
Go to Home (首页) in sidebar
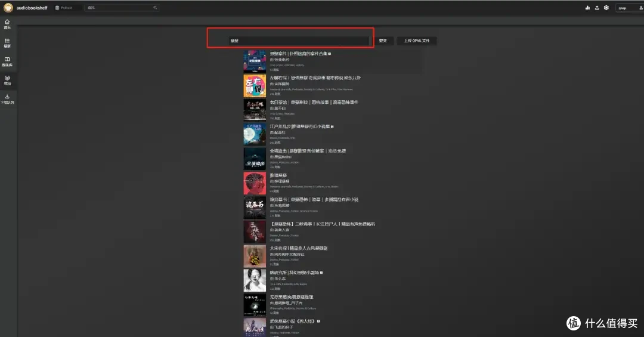7,24
